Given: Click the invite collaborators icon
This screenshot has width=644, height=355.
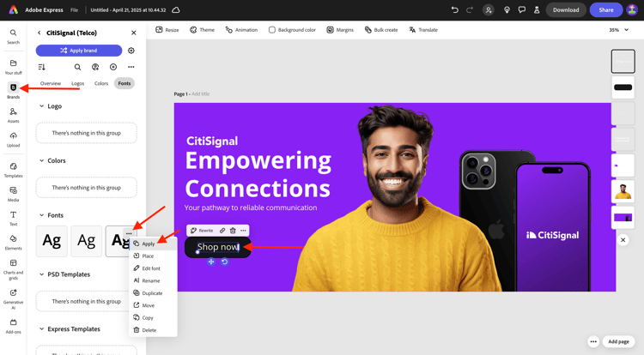Looking at the screenshot, I should [489, 10].
